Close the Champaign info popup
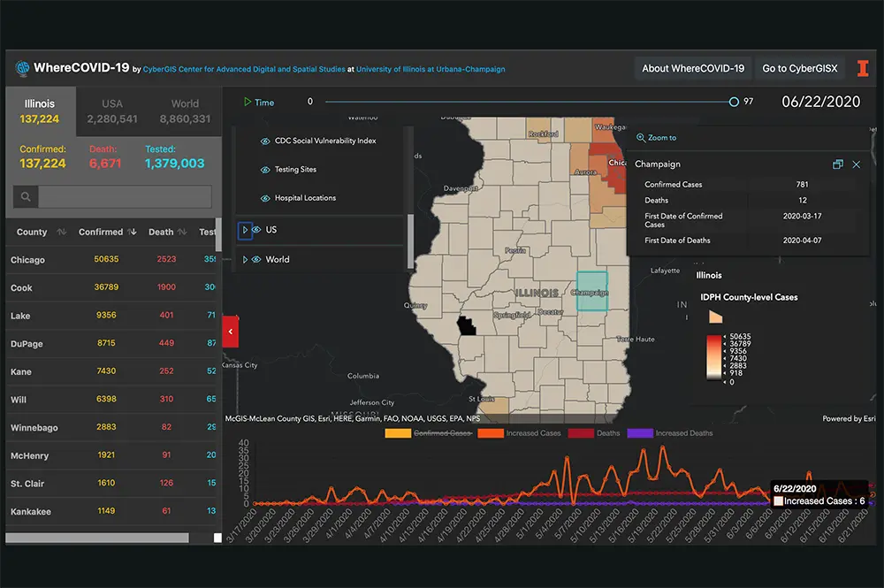 click(856, 164)
